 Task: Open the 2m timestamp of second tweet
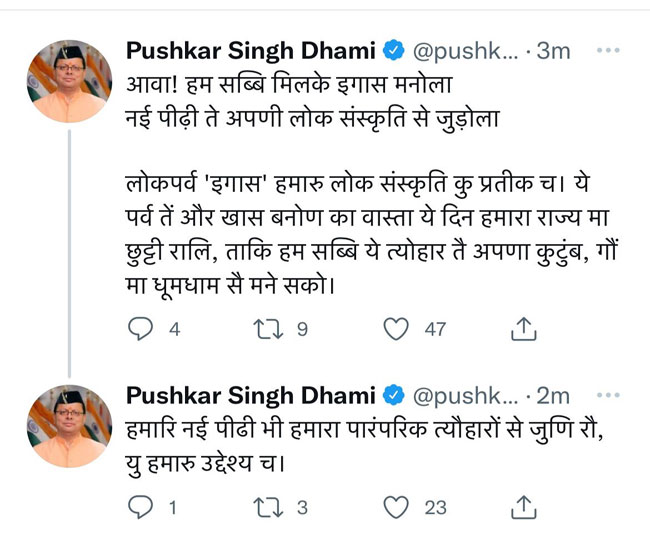[x=553, y=394]
